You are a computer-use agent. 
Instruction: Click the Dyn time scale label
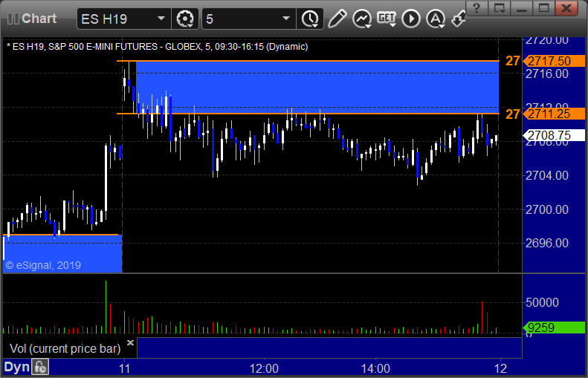[x=16, y=367]
